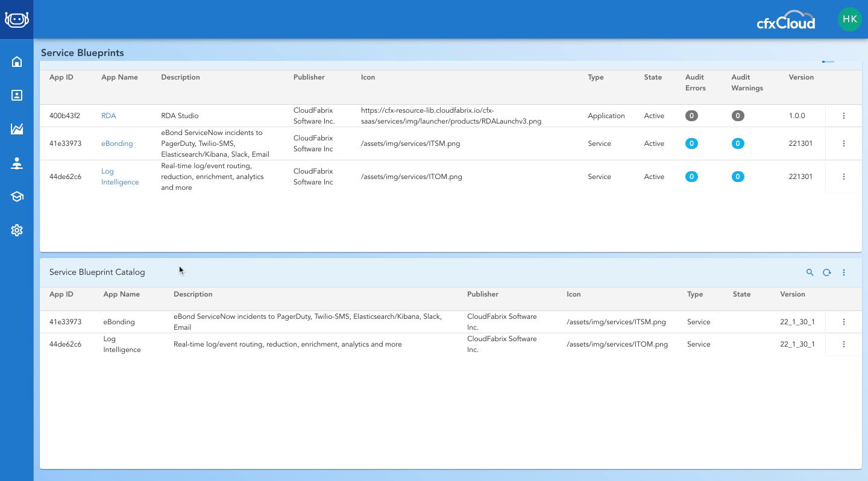Open Service Blueprint Catalog panel options menu
Viewport: 868px width, 481px height.
[844, 272]
